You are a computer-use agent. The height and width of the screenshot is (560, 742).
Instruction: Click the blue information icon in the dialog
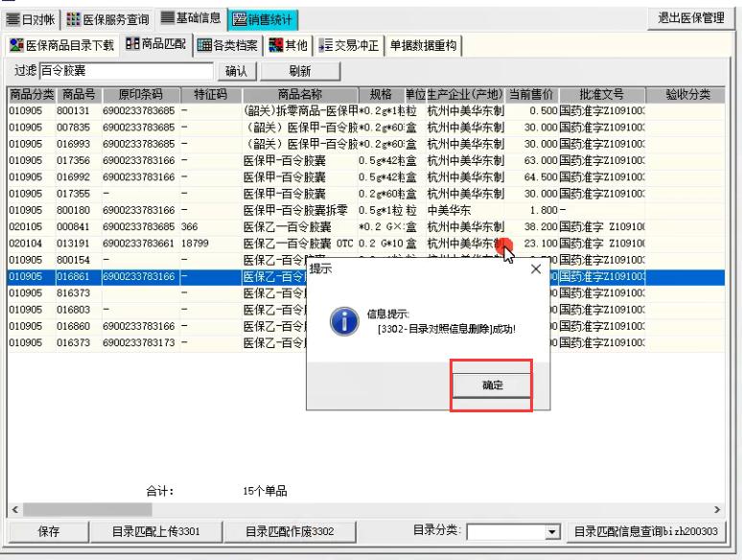point(344,322)
